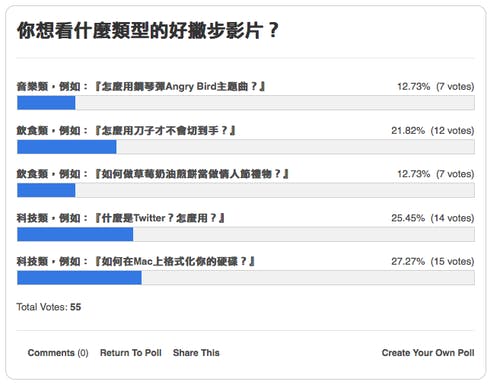
Task: Click the 25.45% (14 votes) result text
Action: tap(433, 218)
